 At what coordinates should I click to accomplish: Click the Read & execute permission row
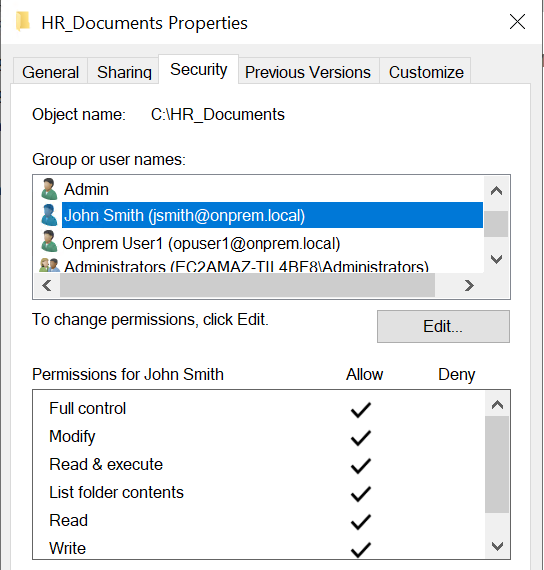coord(259,464)
